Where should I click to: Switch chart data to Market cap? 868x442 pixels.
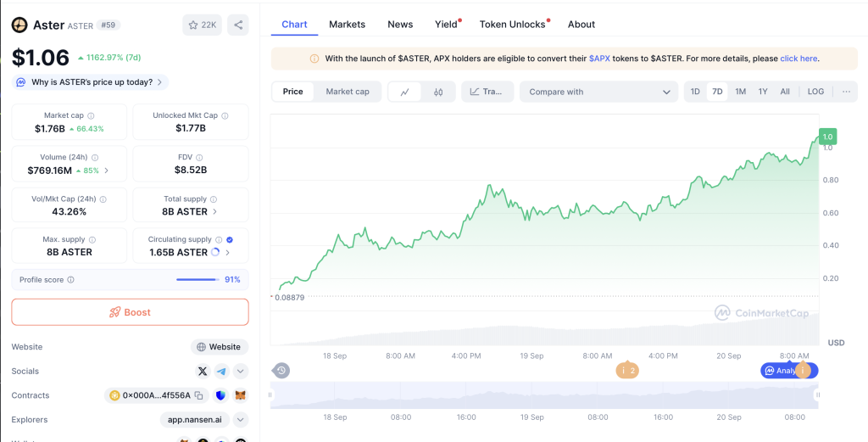click(x=348, y=92)
